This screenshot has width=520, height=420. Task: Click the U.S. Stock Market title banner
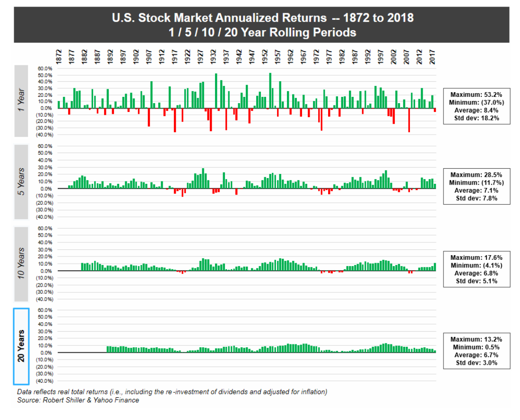[261, 25]
